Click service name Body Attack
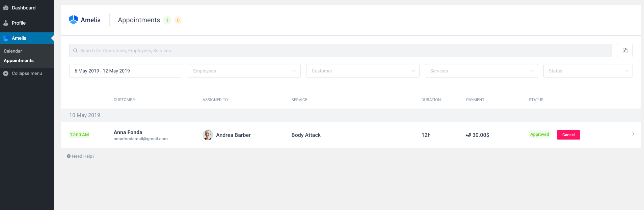The image size is (644, 210). 306,135
